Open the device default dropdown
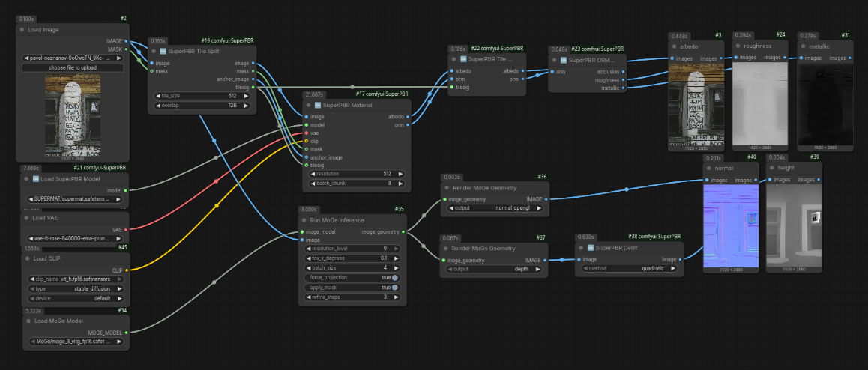The image size is (868, 370). click(76, 298)
